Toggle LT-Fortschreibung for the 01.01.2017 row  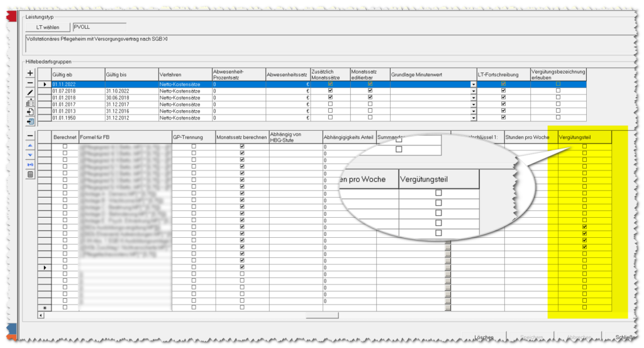pyautogui.click(x=504, y=104)
